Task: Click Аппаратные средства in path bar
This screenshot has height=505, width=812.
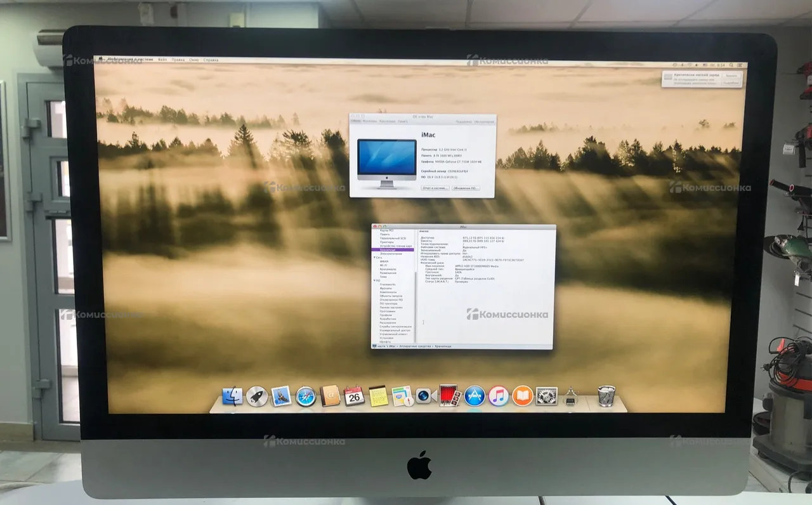Action: click(415, 346)
